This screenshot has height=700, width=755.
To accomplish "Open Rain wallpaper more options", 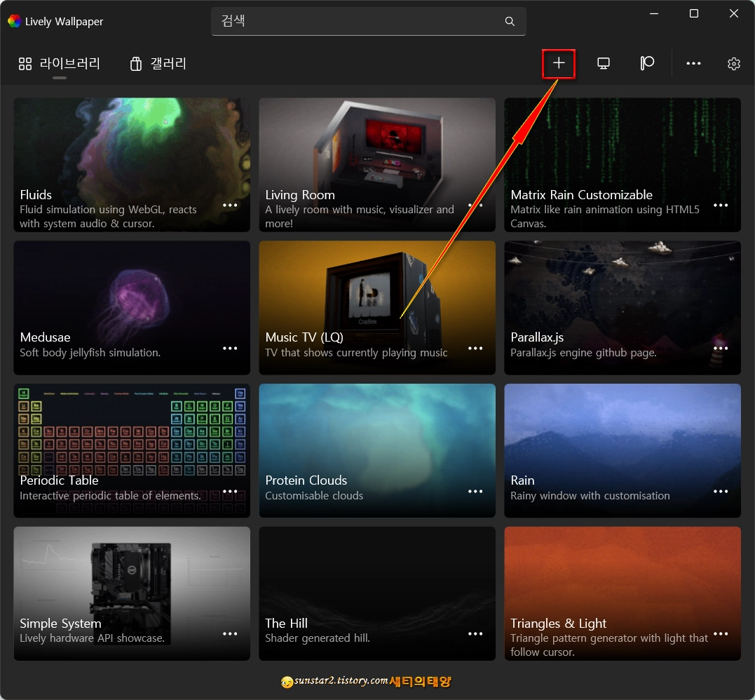I will (x=721, y=492).
